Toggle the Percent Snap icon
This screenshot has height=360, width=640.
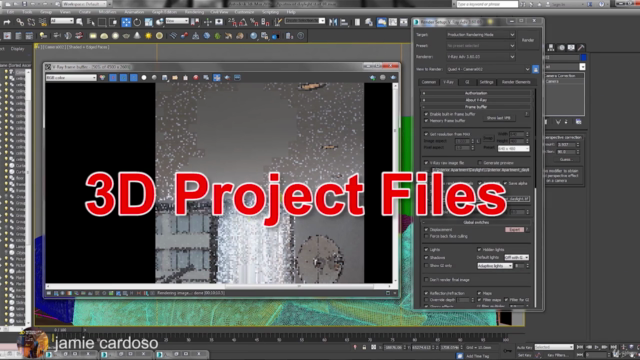(254, 22)
